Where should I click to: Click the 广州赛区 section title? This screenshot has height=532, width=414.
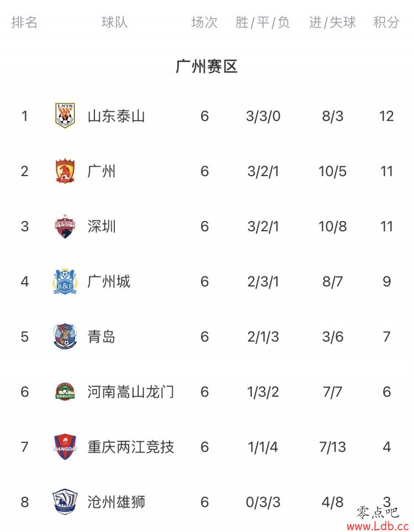(206, 66)
